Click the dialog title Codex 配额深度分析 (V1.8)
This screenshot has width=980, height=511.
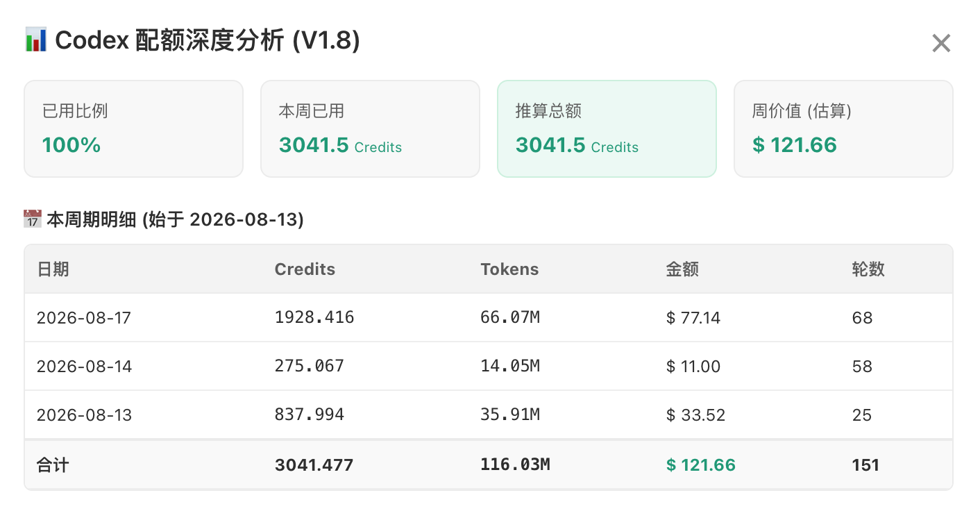(208, 41)
